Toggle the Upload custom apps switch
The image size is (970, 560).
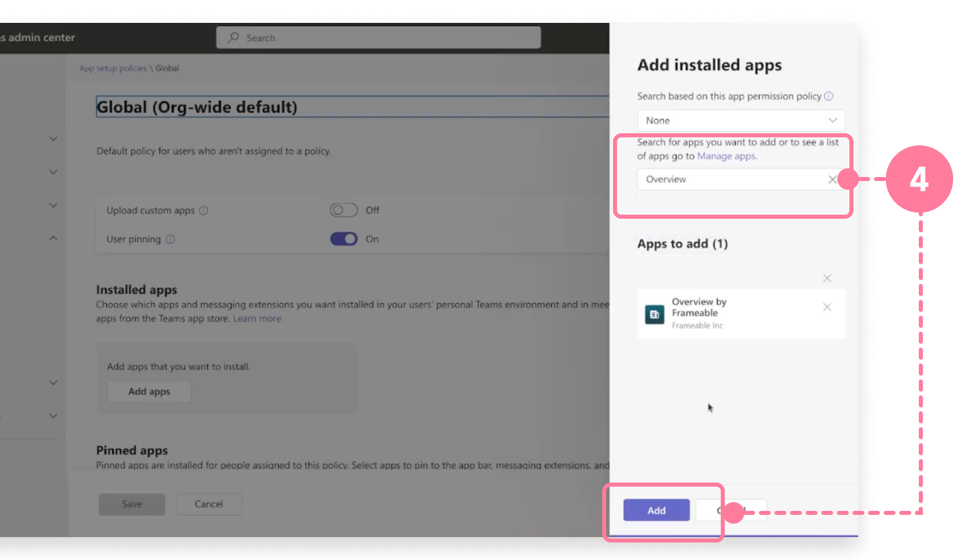pos(344,210)
